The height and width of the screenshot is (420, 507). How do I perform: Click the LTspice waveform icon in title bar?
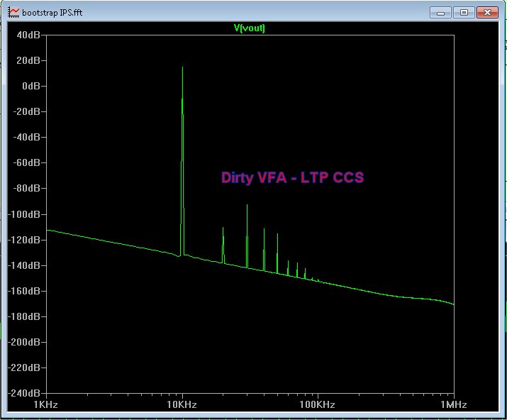coord(13,12)
